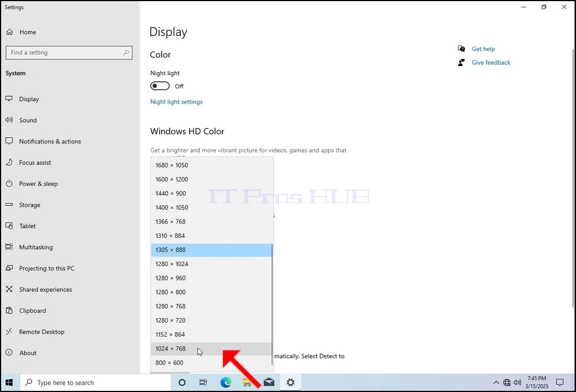Open the Get help link
Screen dimensions: 576x392
point(483,49)
